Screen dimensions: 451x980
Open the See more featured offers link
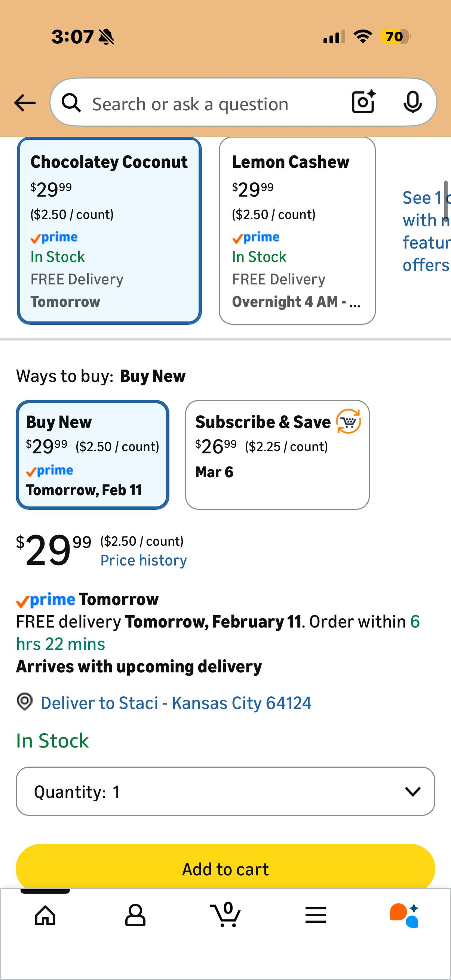426,231
